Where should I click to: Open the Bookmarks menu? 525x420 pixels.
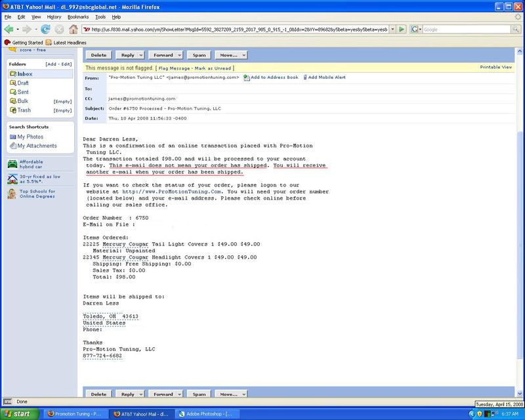click(78, 17)
